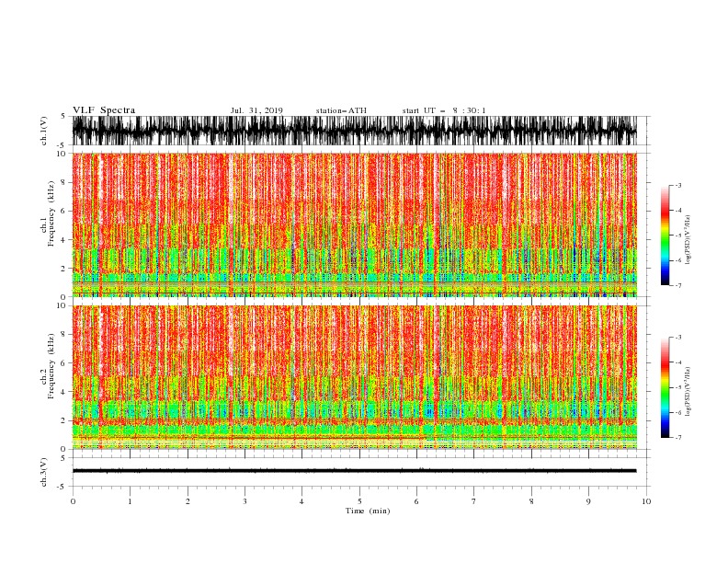Click the "4" kHz tick of ch.2 spectrogram

64,393
